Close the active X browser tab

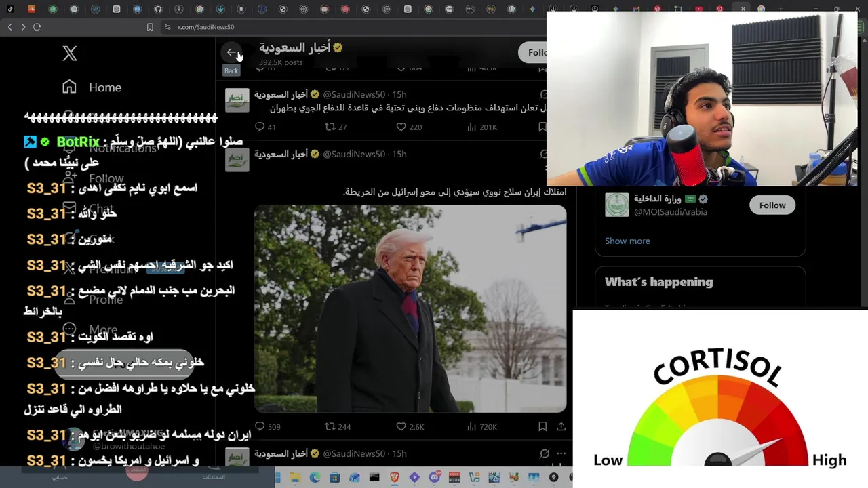[x=743, y=9]
